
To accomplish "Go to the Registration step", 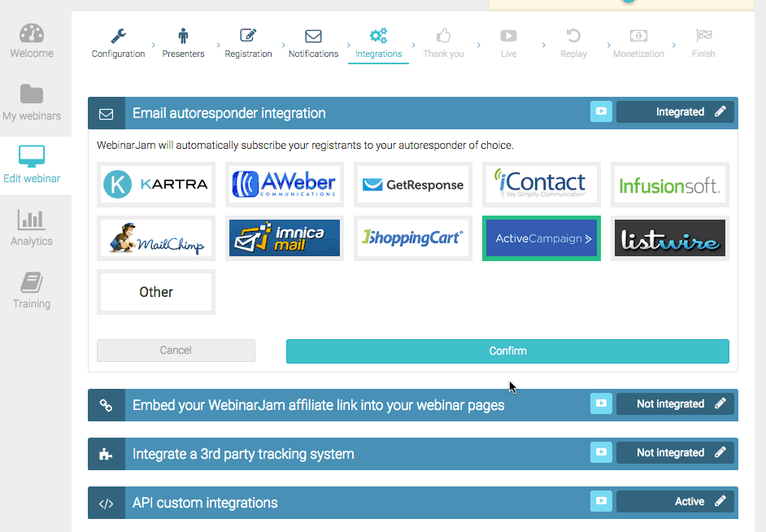I will coord(248,44).
